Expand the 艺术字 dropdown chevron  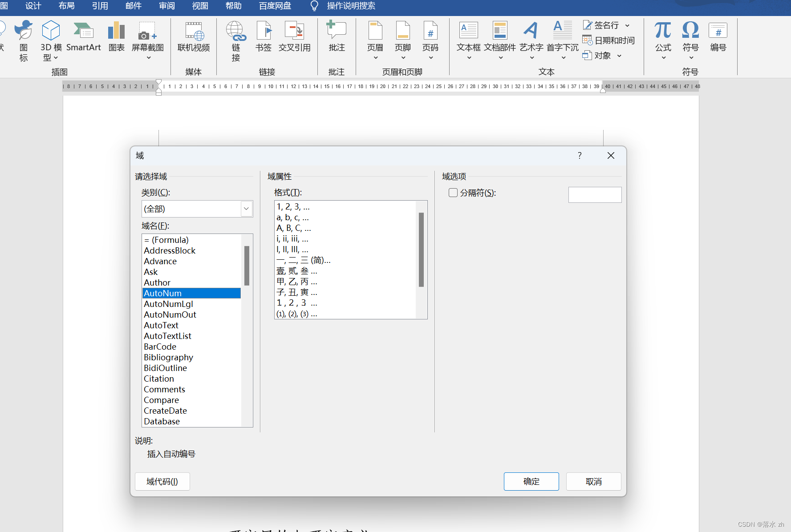coord(532,57)
